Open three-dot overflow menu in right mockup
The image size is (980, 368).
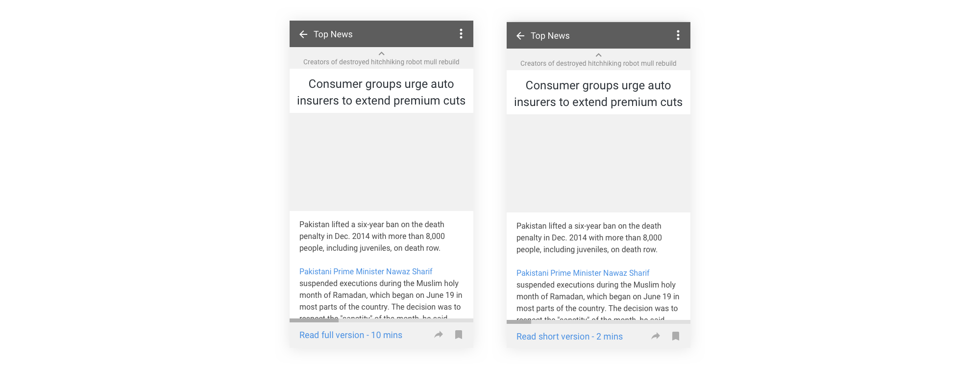pyautogui.click(x=678, y=35)
